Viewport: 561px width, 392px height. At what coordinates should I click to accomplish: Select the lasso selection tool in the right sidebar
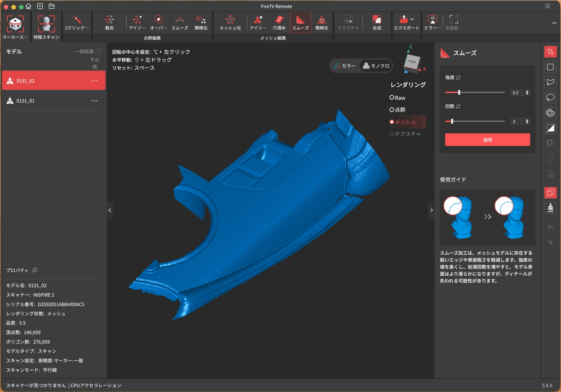[x=550, y=98]
